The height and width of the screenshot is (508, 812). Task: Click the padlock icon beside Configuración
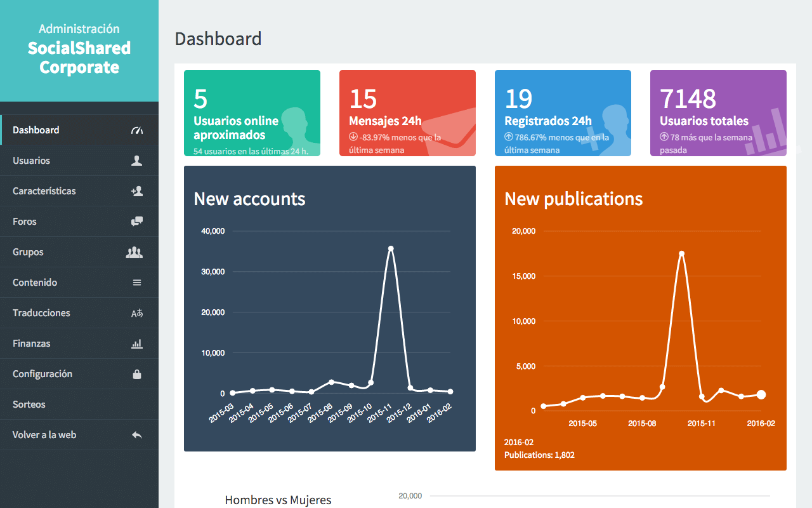click(x=136, y=374)
